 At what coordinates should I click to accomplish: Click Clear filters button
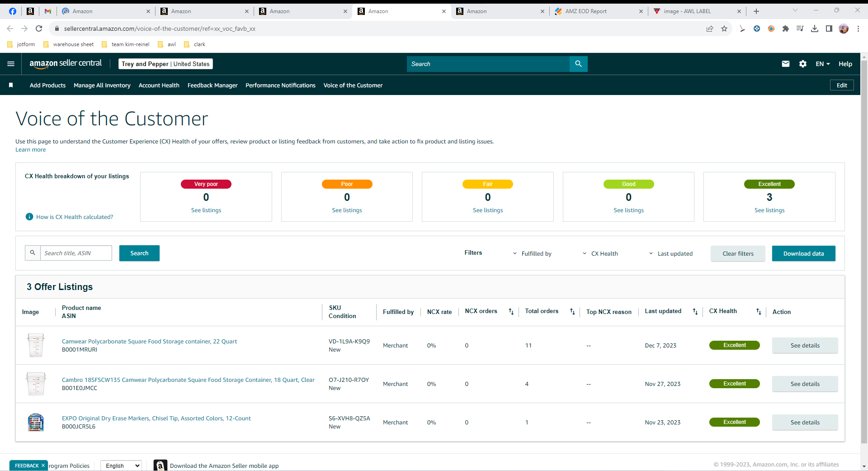738,253
